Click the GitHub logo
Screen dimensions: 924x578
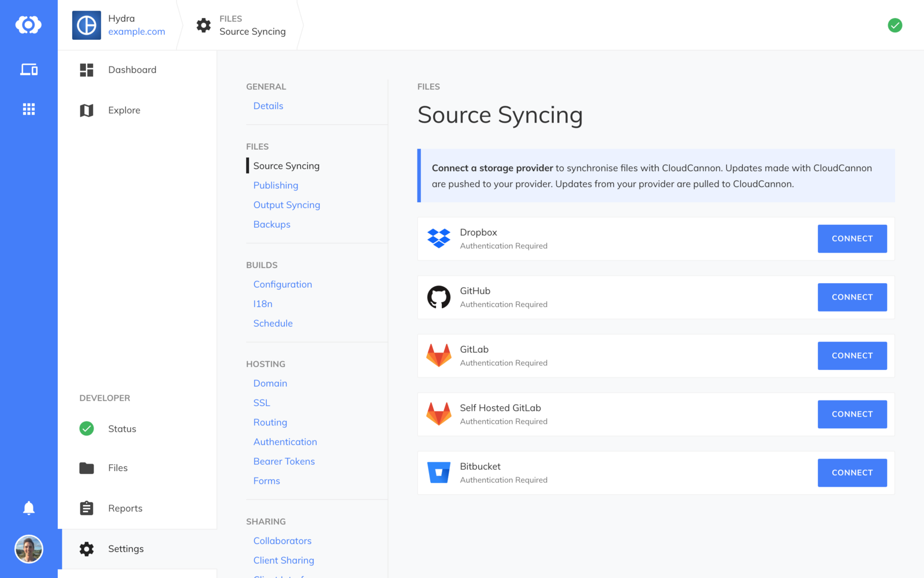pyautogui.click(x=439, y=297)
